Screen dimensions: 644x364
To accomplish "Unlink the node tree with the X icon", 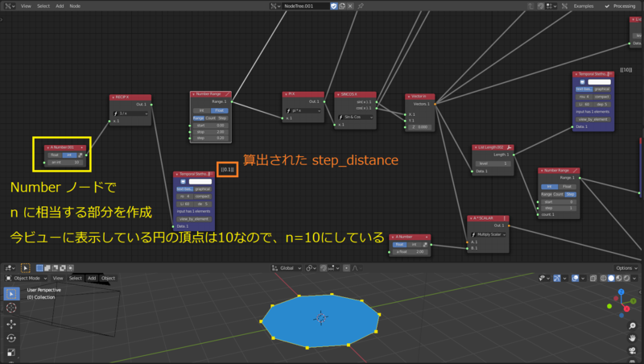I will coord(350,6).
